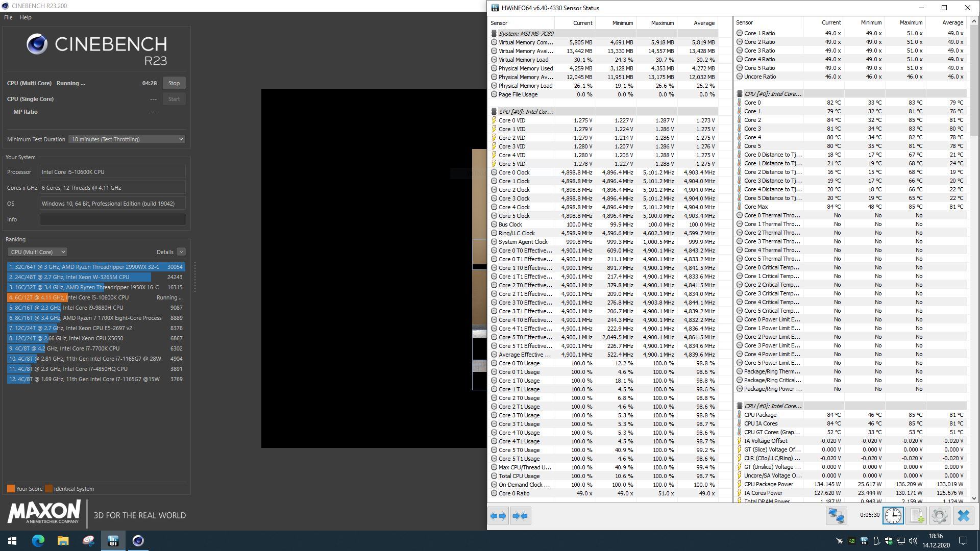Click the Maximum column header in right pane
Image resolution: width=980 pixels, height=551 pixels.
pos(904,23)
